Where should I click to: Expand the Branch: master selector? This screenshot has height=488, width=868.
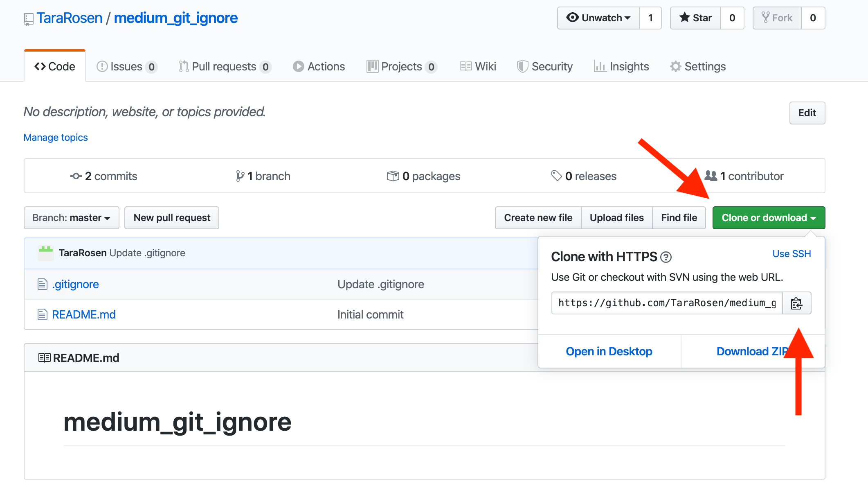click(72, 218)
